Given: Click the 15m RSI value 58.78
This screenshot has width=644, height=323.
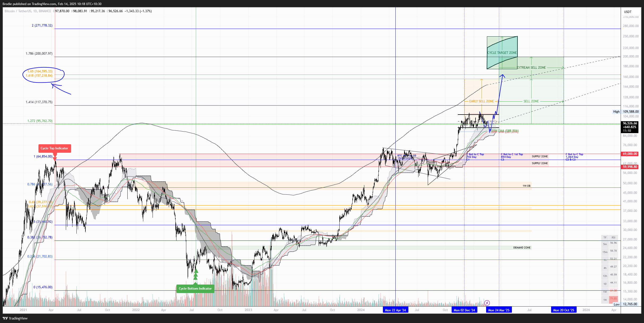Looking at the screenshot, I should (x=613, y=251).
